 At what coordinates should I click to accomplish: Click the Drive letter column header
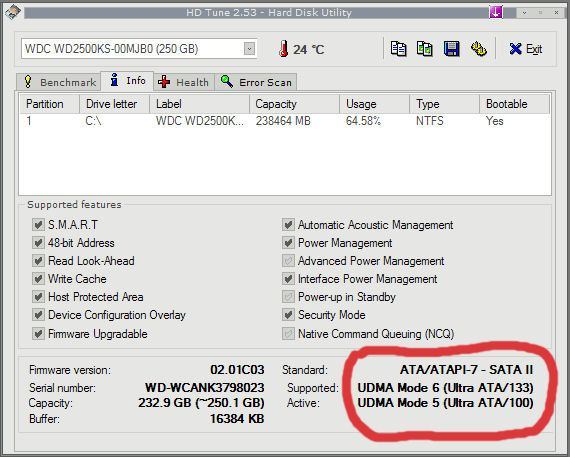point(114,104)
